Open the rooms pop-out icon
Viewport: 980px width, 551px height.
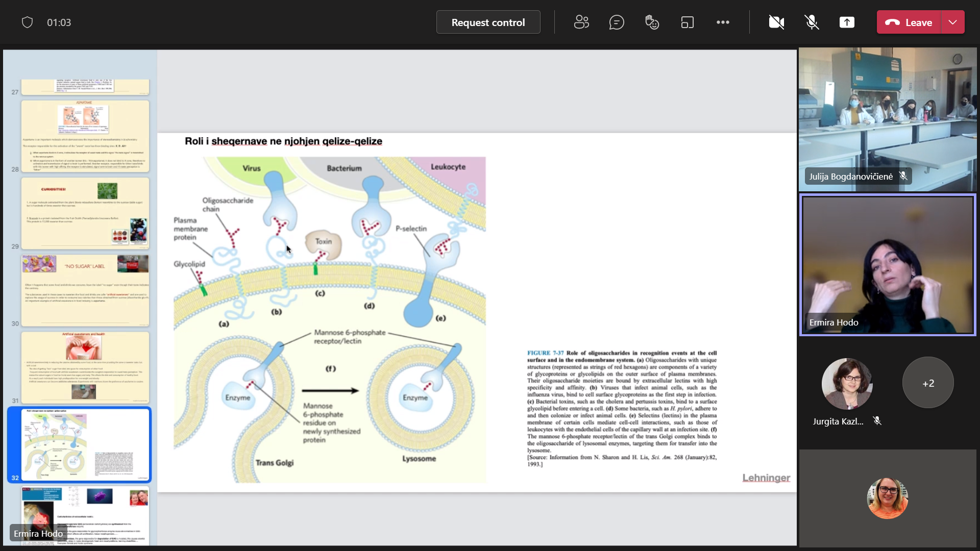[x=687, y=22]
